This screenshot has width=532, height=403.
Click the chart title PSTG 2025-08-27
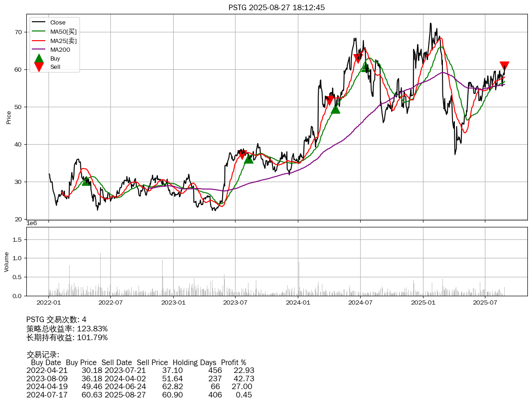277,7
